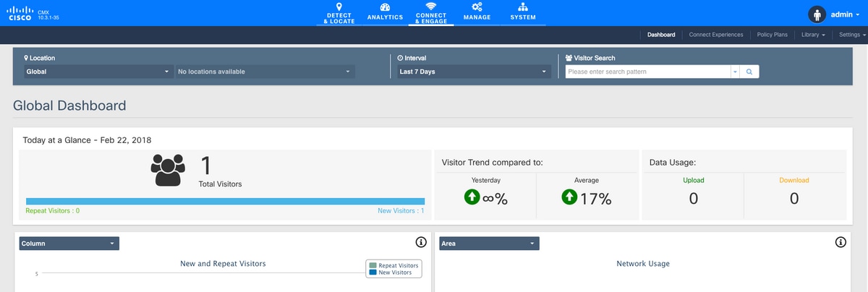Open the Manage module
The image size is (868, 292).
click(x=477, y=13)
